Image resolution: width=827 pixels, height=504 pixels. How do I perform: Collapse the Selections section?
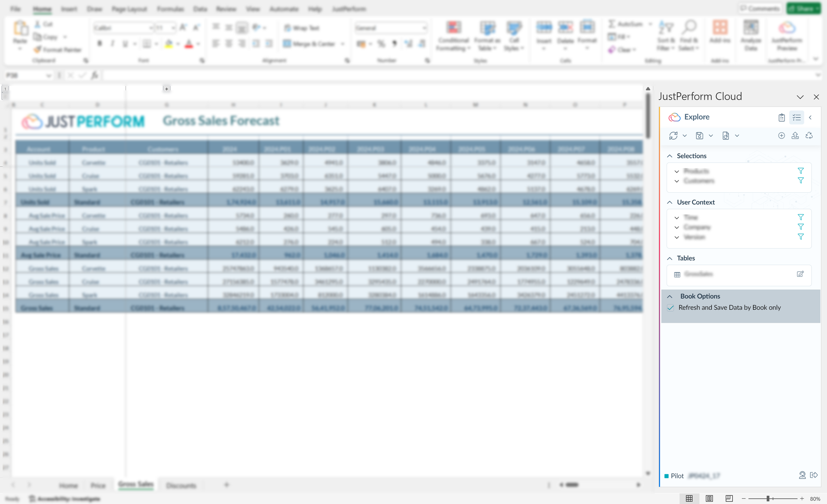pos(670,156)
